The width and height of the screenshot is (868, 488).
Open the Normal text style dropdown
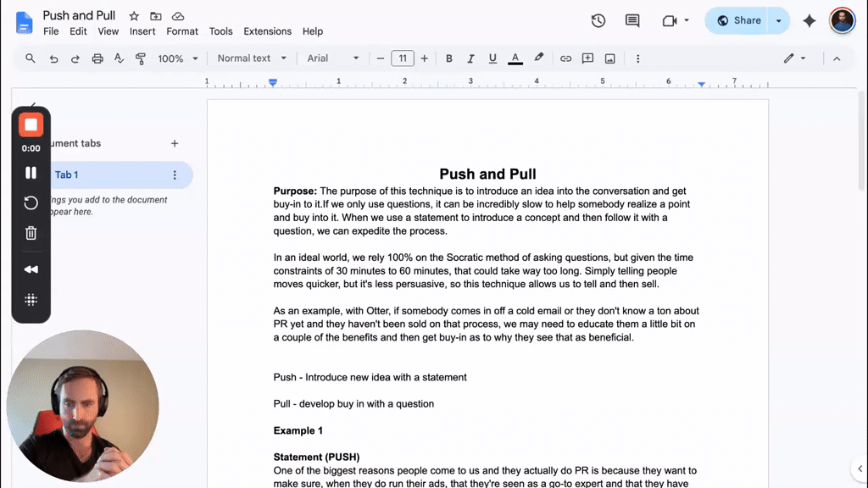coord(252,58)
